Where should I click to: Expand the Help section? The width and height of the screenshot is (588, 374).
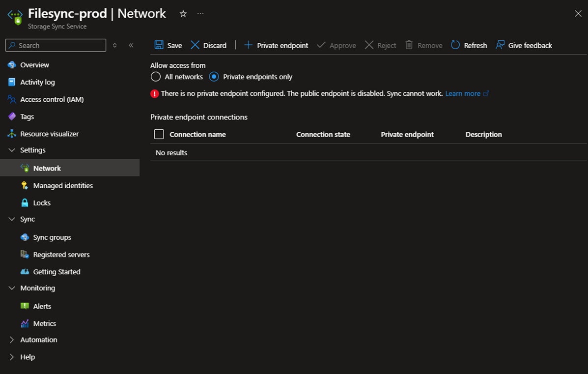[x=12, y=357]
